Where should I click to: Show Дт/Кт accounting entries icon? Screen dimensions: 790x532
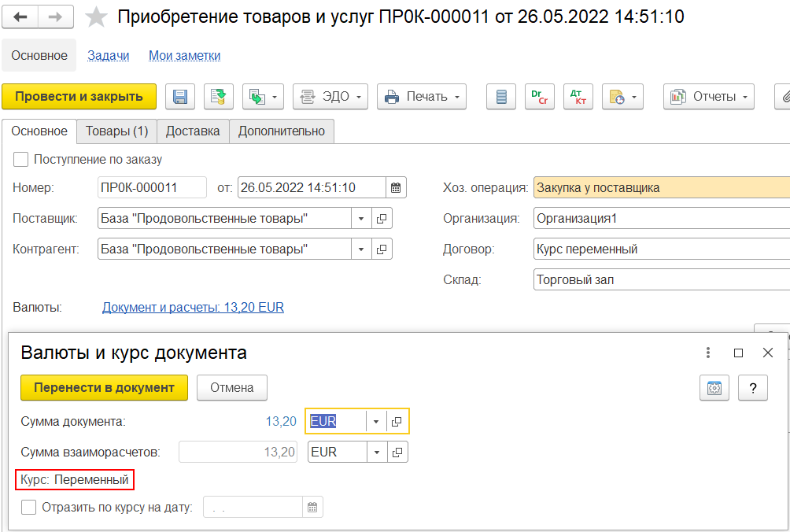(578, 96)
